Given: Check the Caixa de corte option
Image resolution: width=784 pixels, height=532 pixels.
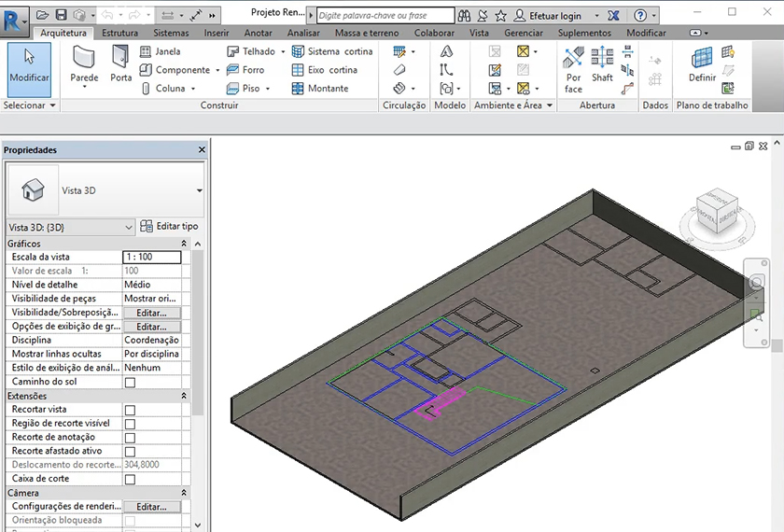Looking at the screenshot, I should (x=130, y=479).
